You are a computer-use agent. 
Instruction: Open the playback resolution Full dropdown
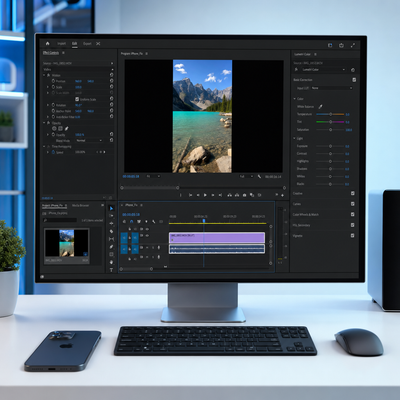[246, 176]
